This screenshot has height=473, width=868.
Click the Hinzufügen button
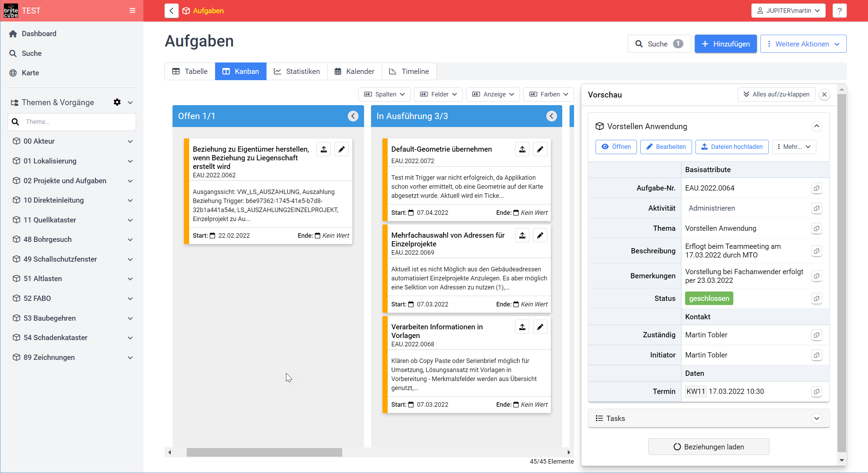pos(725,44)
